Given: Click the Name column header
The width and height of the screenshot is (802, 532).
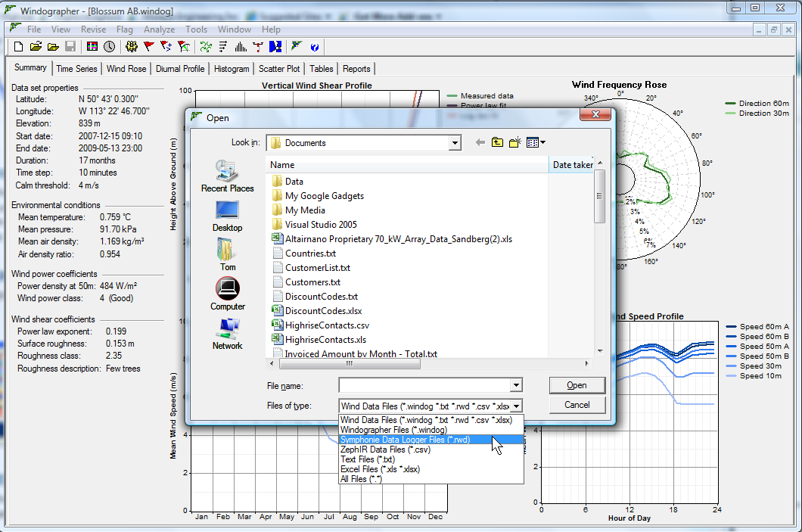Looking at the screenshot, I should coord(407,165).
